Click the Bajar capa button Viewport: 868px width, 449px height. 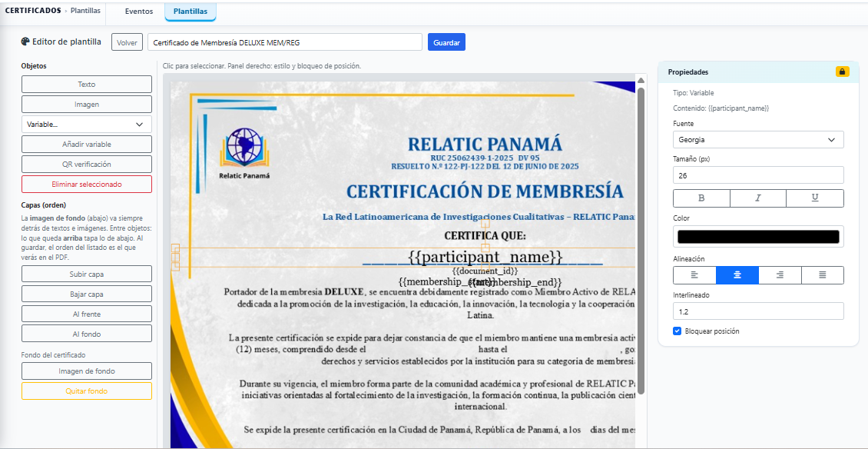pos(86,294)
